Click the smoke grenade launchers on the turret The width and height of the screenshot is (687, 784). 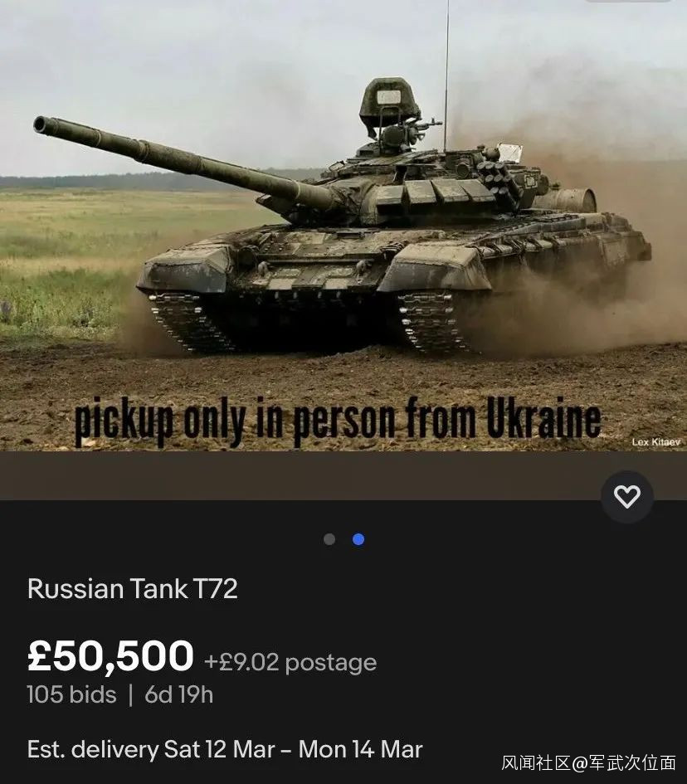(x=496, y=178)
